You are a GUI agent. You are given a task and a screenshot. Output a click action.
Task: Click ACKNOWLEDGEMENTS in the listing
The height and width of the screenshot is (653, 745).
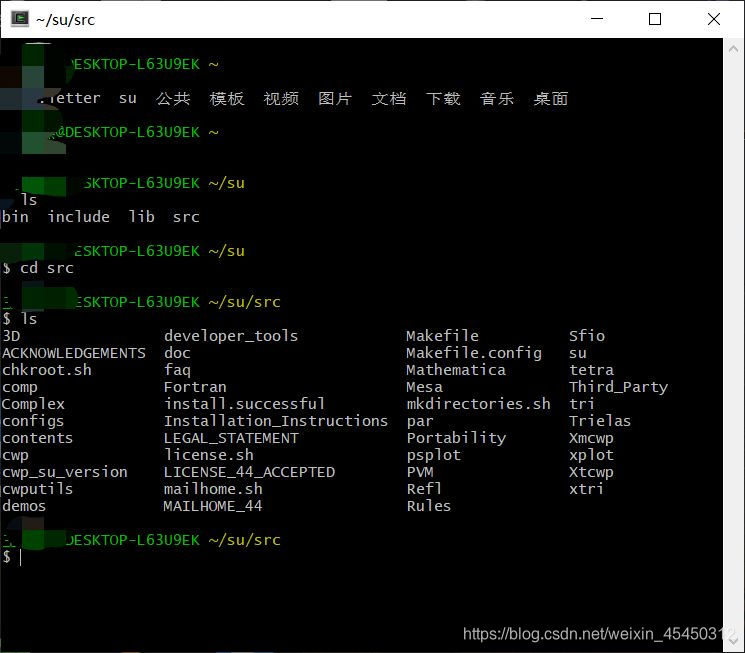tap(74, 353)
